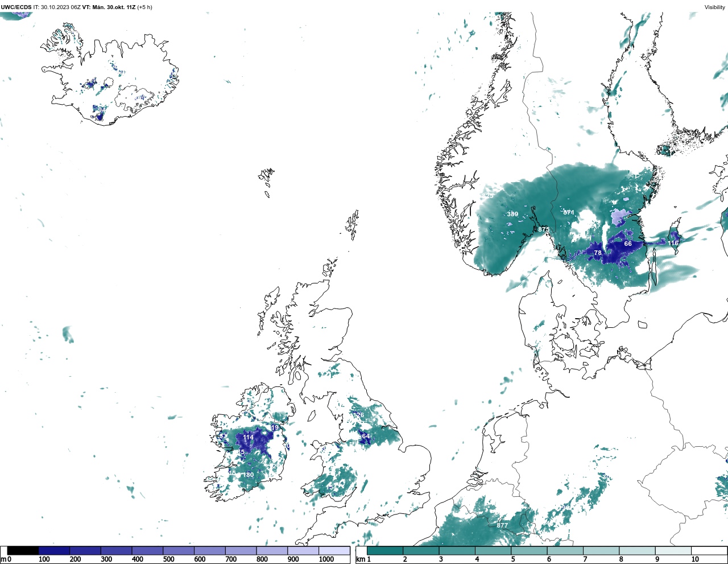
Task: Pick the 4–5 km teal legend segment
Action: click(493, 551)
